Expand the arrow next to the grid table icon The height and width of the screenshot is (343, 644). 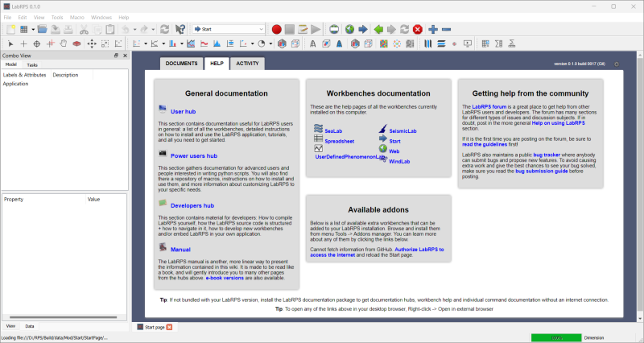pos(33,29)
